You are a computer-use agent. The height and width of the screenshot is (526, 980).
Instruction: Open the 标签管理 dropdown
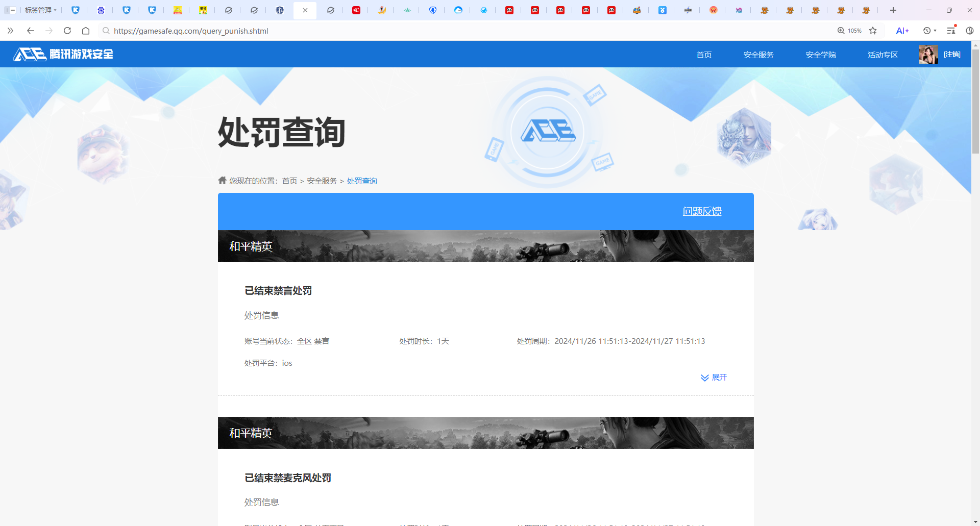(x=40, y=10)
